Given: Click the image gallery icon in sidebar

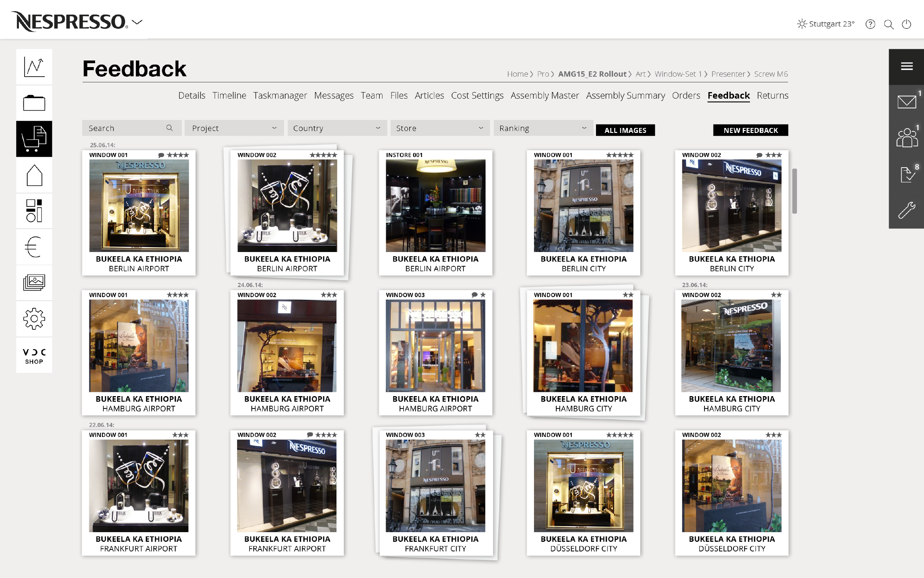Looking at the screenshot, I should pyautogui.click(x=34, y=282).
